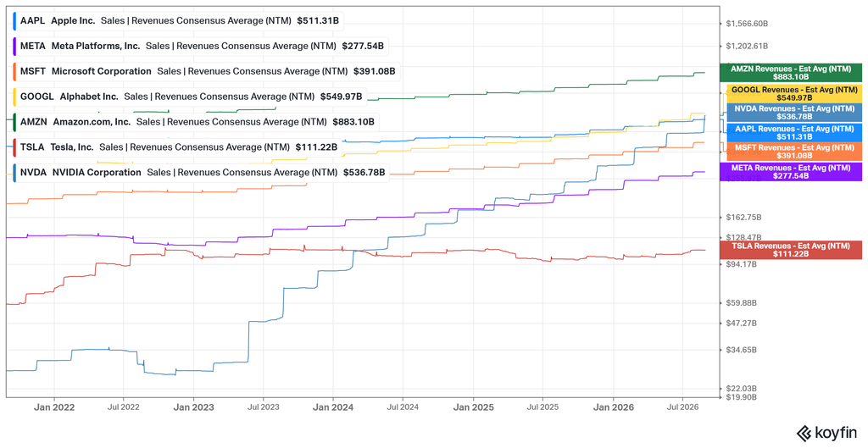Image resolution: width=868 pixels, height=448 pixels.
Task: Click the $1,202.61B y-axis label
Action: (747, 46)
